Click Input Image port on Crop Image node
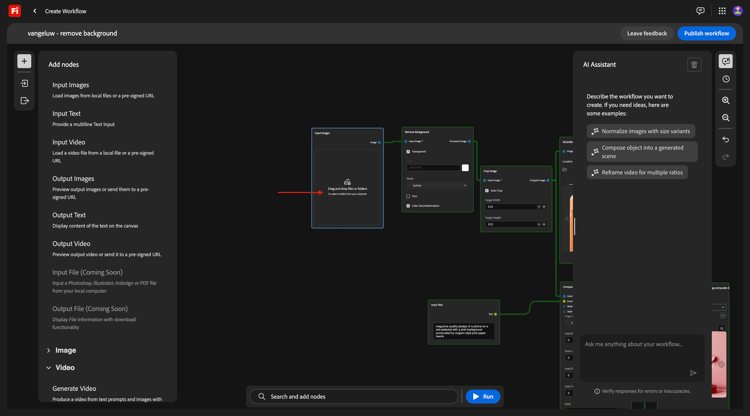The height and width of the screenshot is (416, 750). (485, 181)
